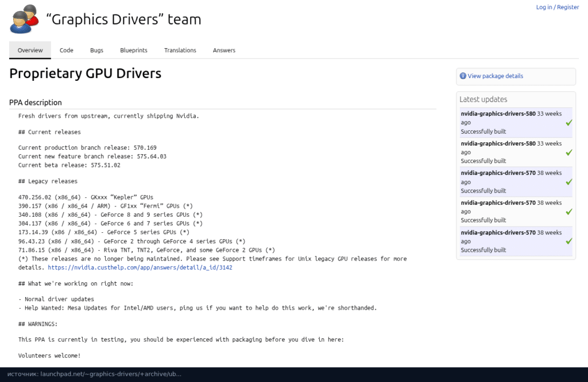
Task: Switch to the Code tab
Action: pyautogui.click(x=67, y=50)
